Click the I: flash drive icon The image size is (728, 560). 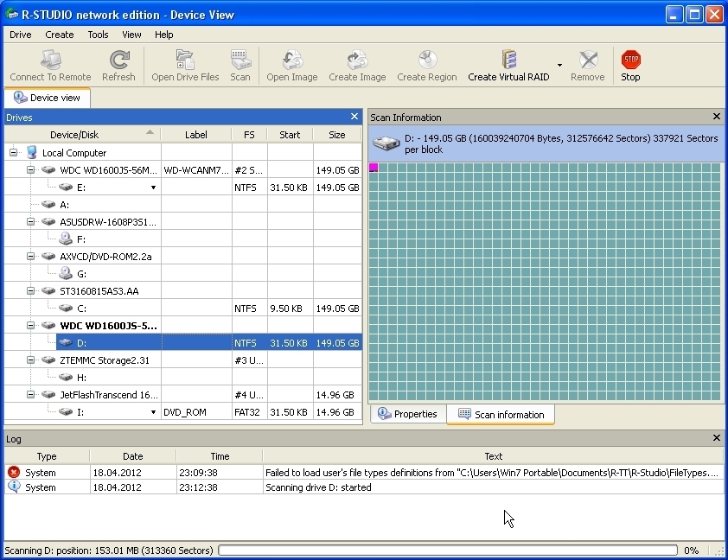click(x=66, y=411)
